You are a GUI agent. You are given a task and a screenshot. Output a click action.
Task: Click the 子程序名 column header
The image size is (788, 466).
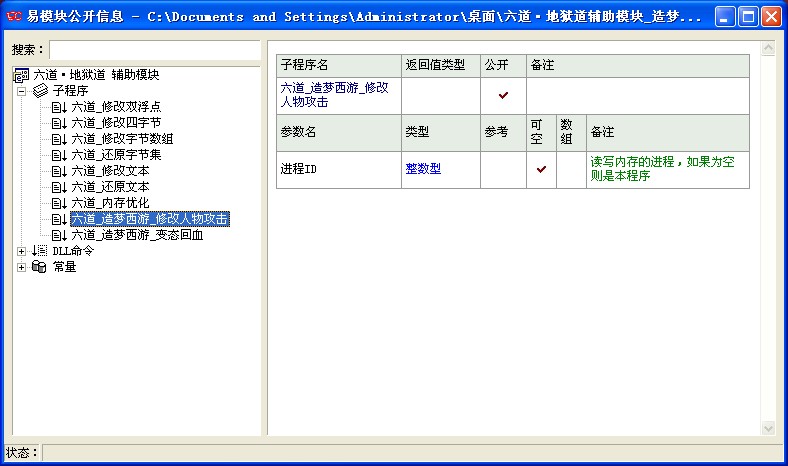[339, 66]
